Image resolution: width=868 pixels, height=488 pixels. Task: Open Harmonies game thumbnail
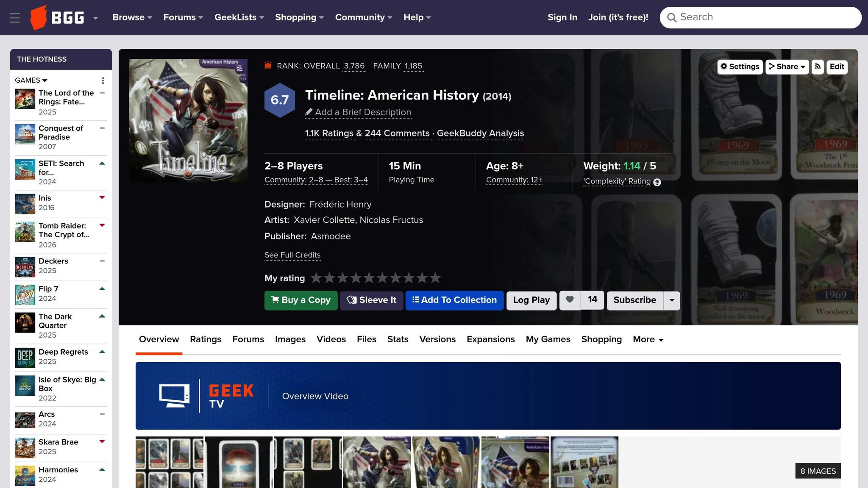pyautogui.click(x=25, y=476)
